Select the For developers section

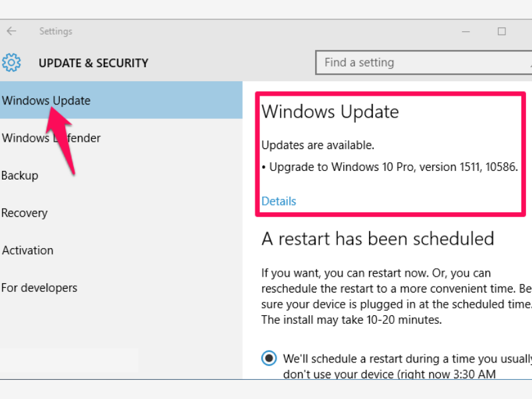39,288
